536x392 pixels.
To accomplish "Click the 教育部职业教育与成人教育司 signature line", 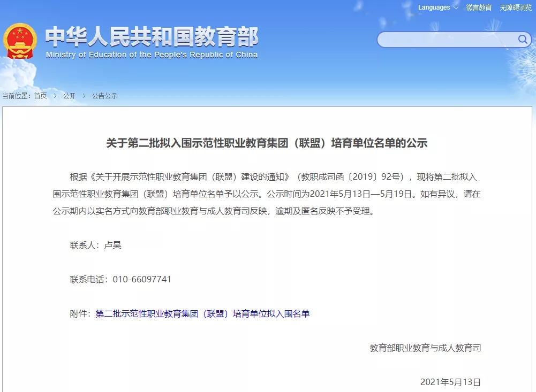I will pyautogui.click(x=425, y=348).
